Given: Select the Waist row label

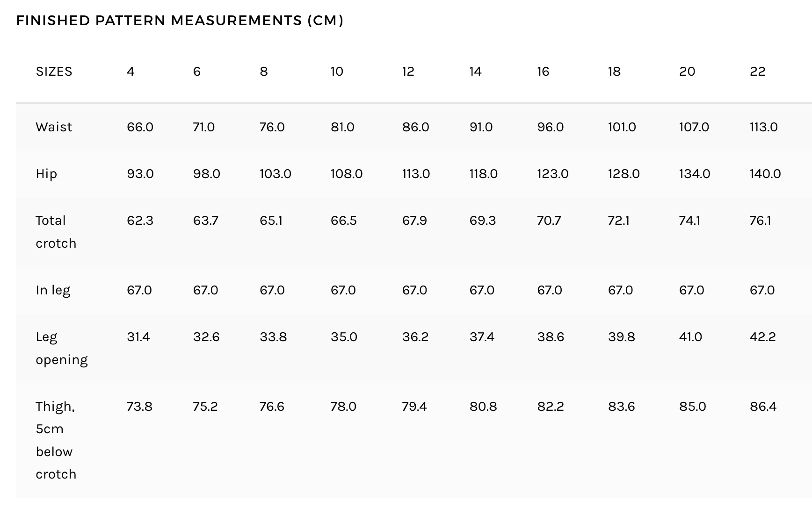Looking at the screenshot, I should coord(54,127).
